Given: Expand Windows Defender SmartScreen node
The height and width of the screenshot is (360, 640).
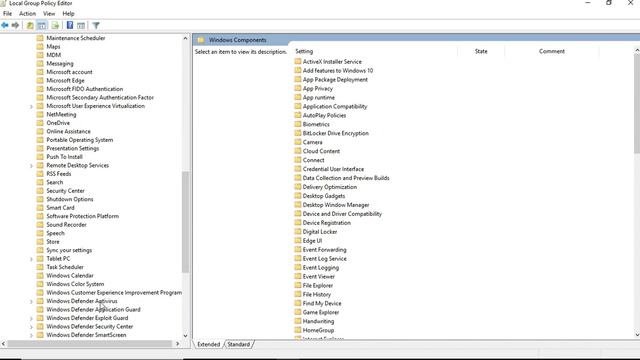Looking at the screenshot, I should pyautogui.click(x=31, y=335).
